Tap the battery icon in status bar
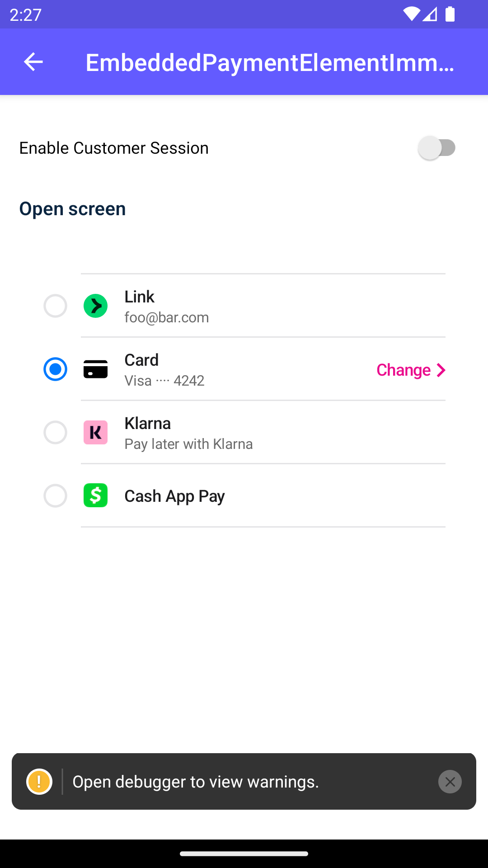This screenshot has height=868, width=488. point(450,14)
